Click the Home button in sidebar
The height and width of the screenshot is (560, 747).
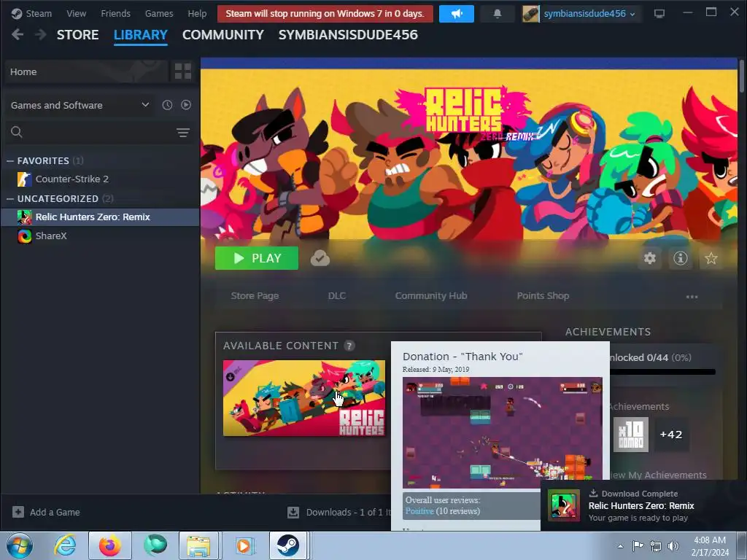tap(87, 71)
